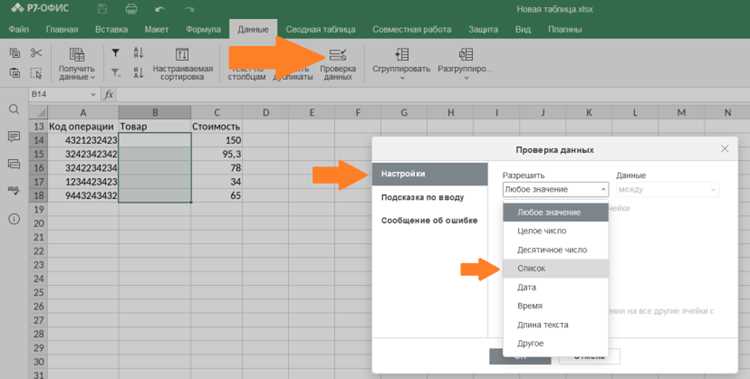
Task: Choose Время in dropdown list
Action: coord(555,306)
